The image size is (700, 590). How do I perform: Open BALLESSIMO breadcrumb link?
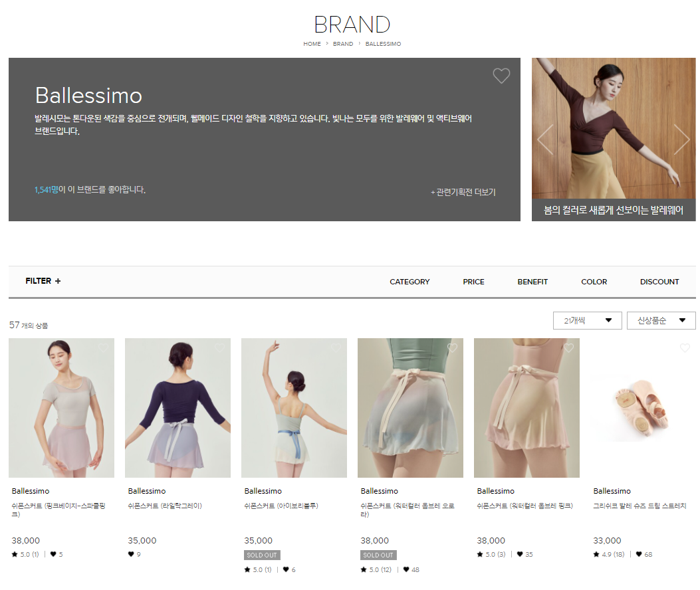pos(383,44)
